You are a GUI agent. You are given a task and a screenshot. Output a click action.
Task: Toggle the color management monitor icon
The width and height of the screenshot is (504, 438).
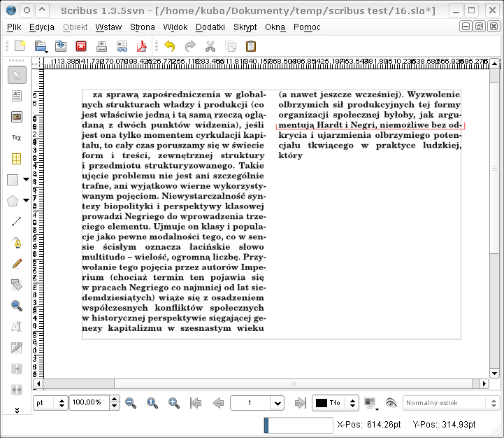coord(370,403)
